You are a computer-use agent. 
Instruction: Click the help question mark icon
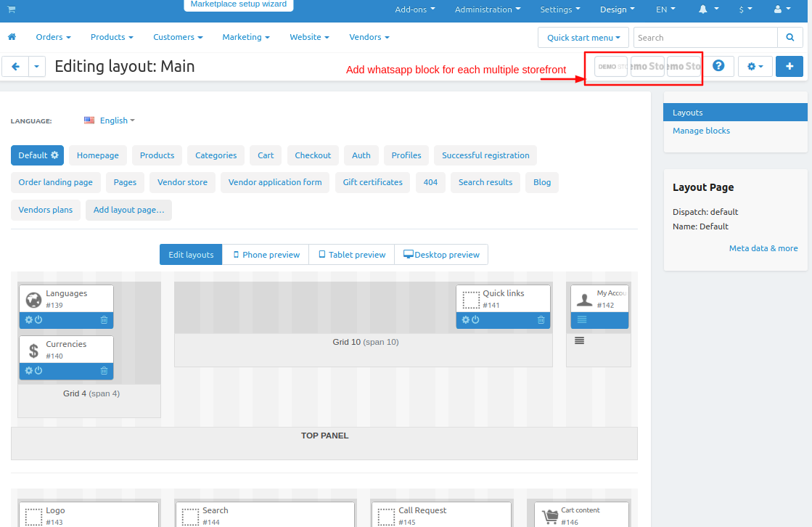coord(718,66)
